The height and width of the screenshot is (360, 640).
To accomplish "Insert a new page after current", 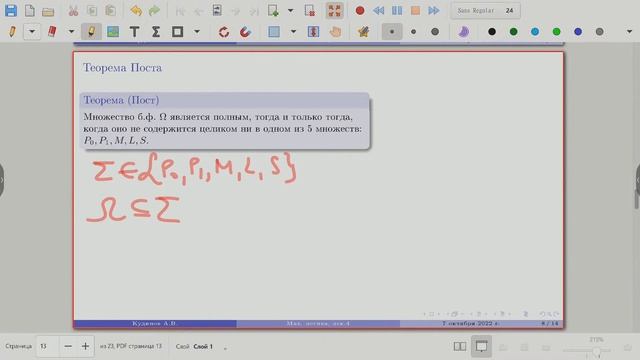I will (x=273, y=11).
